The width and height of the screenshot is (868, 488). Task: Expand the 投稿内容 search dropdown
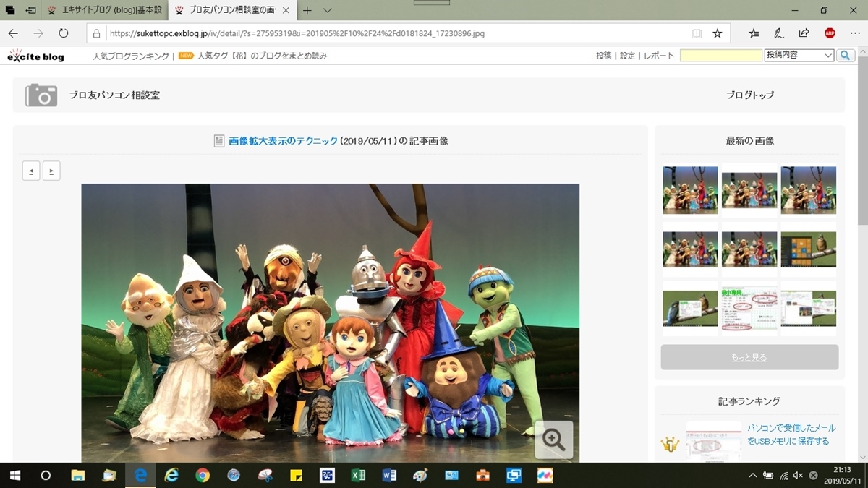coord(799,56)
